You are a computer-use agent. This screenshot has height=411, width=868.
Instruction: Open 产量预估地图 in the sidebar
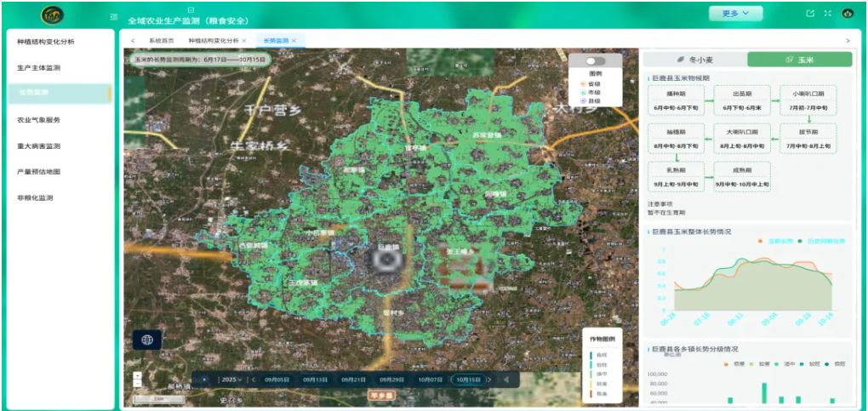(39, 172)
